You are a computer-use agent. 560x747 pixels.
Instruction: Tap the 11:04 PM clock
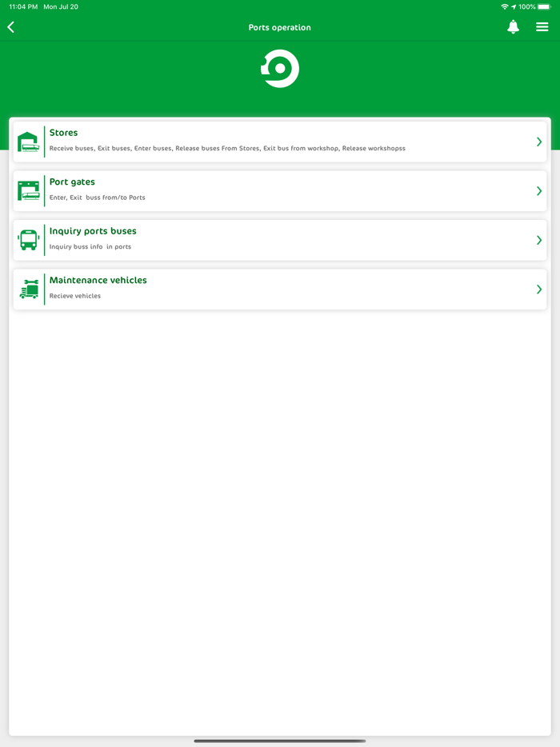(23, 6)
